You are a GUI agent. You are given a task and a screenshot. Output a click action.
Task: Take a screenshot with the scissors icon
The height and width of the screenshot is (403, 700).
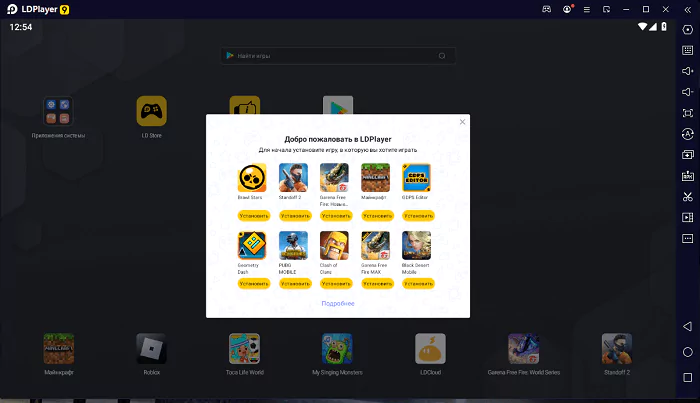pyautogui.click(x=688, y=196)
